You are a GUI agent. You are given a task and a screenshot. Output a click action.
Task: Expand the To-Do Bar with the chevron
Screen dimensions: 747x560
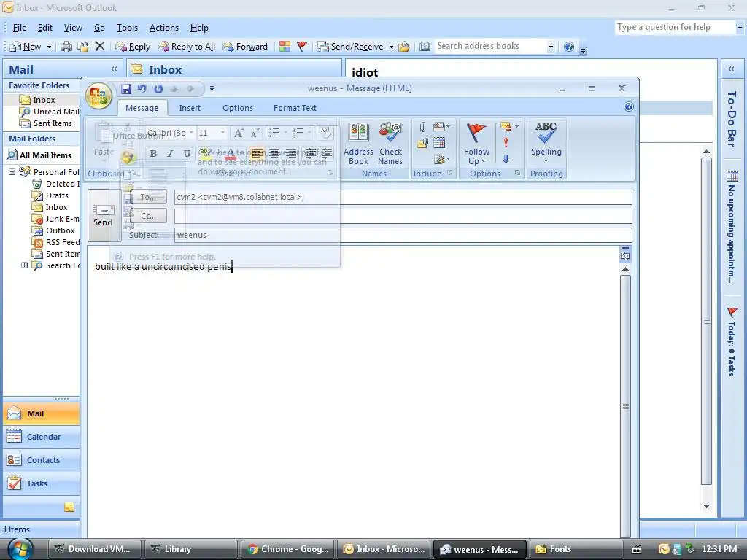731,69
